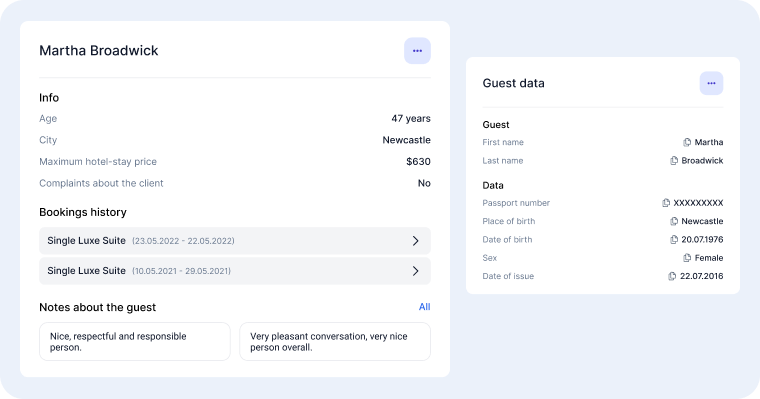
Task: Copy the sex value Female
Action: coord(687,258)
